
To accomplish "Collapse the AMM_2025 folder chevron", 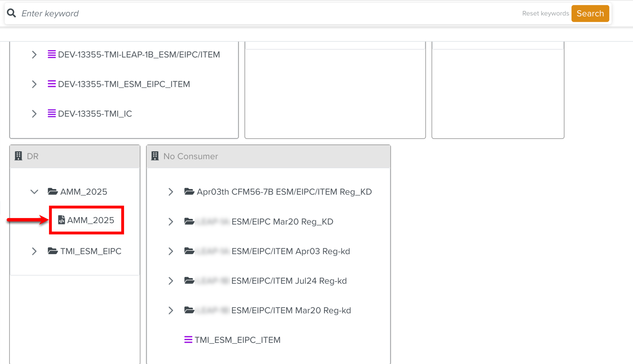I will (x=34, y=192).
